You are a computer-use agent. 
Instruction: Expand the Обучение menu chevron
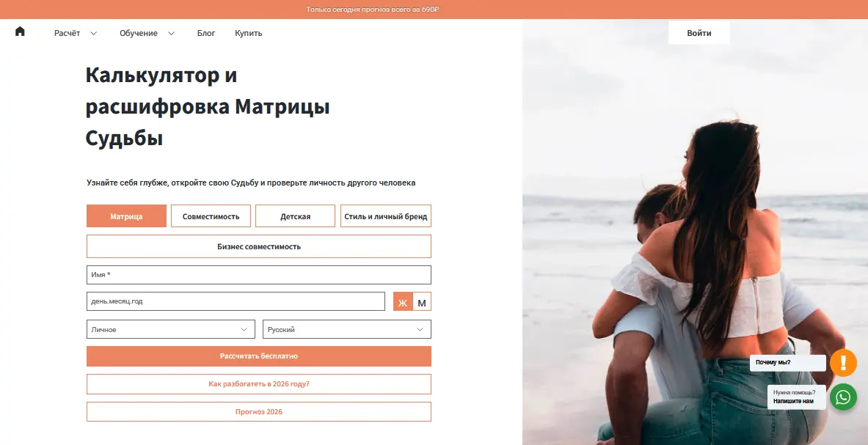click(171, 33)
